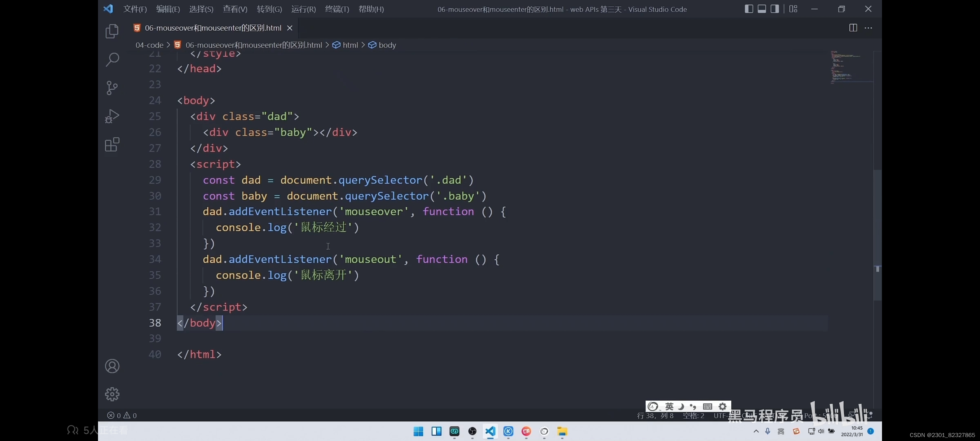Image resolution: width=980 pixels, height=441 pixels.
Task: Open the Accounts menu icon
Action: tap(112, 366)
